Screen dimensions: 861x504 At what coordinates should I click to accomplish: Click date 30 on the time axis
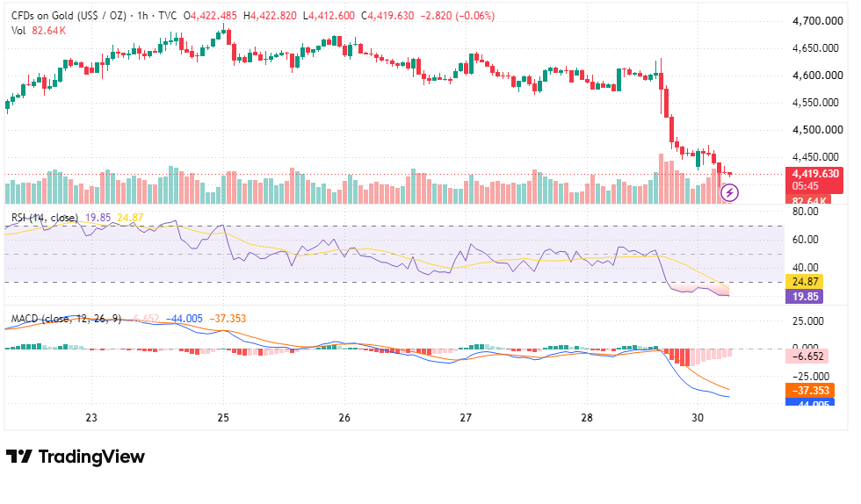(x=698, y=417)
